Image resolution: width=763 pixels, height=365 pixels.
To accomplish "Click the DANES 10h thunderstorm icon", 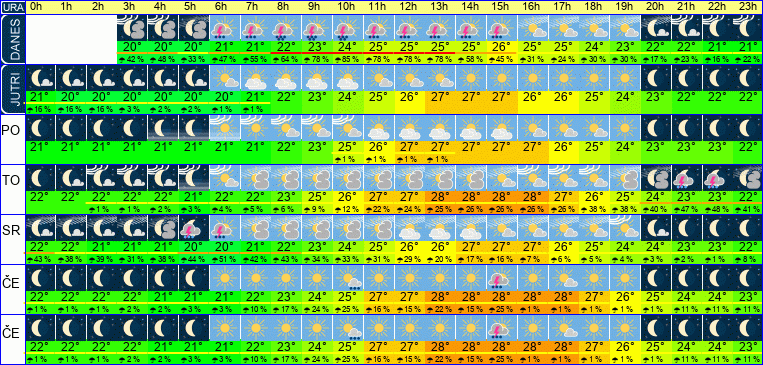I will coord(347,28).
